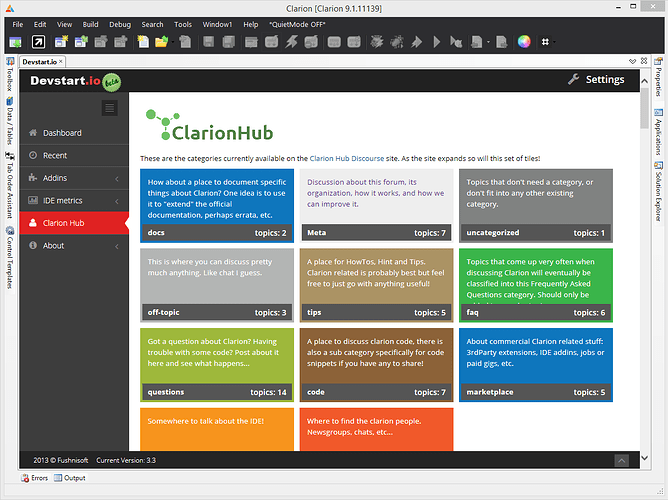Image resolution: width=668 pixels, height=500 pixels.
Task: Click the play run icon in toolbar
Action: pos(436,41)
